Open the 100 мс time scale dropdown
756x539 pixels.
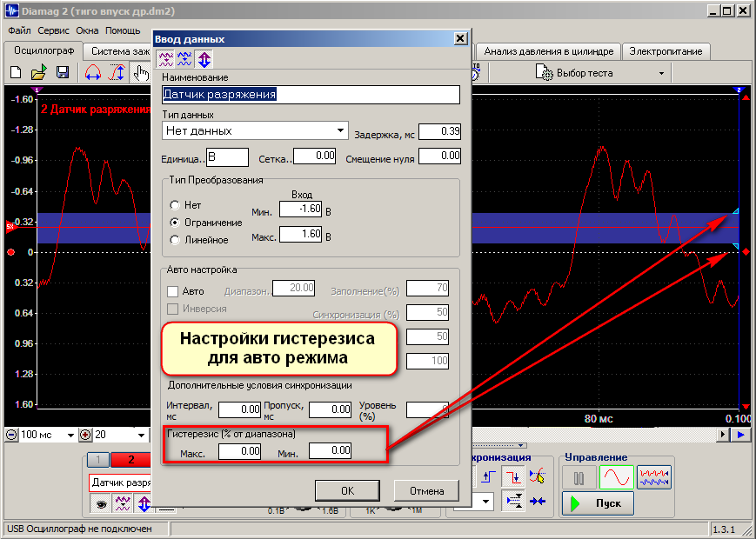coord(70,435)
